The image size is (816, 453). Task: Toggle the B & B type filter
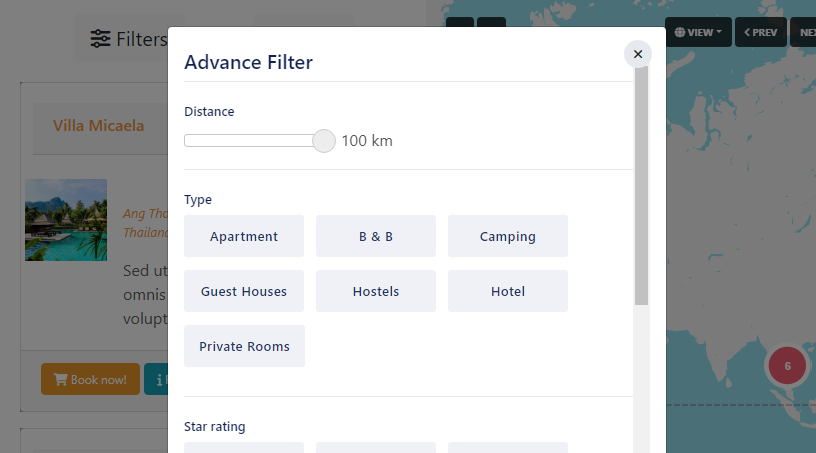coord(376,236)
